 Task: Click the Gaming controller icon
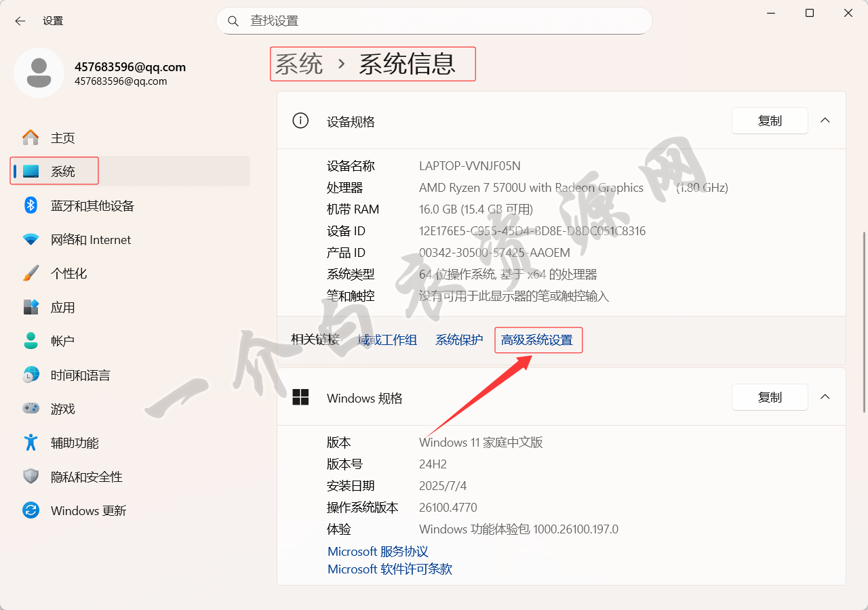point(31,409)
